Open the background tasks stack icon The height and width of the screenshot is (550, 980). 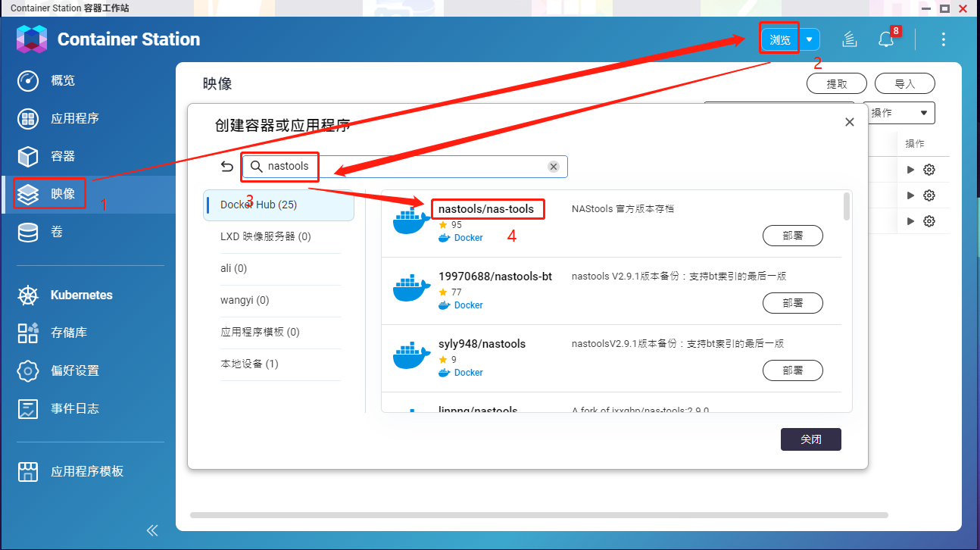pos(850,39)
